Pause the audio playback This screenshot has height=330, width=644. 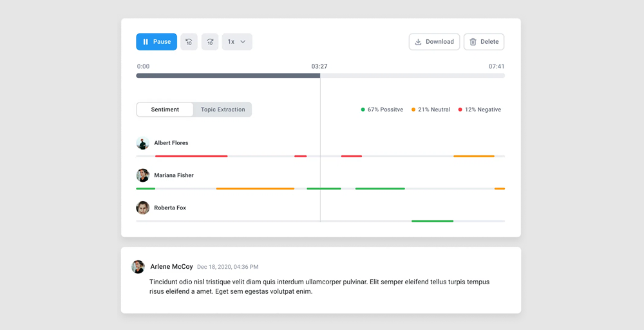(156, 42)
